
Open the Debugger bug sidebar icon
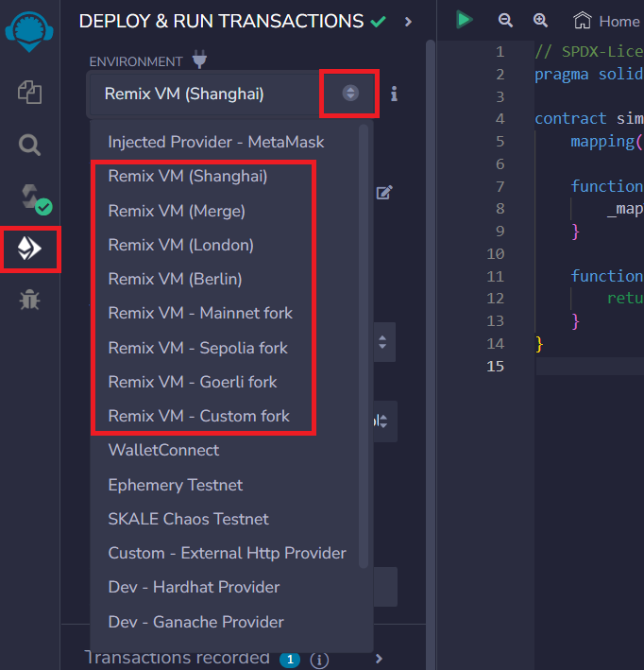(x=29, y=300)
